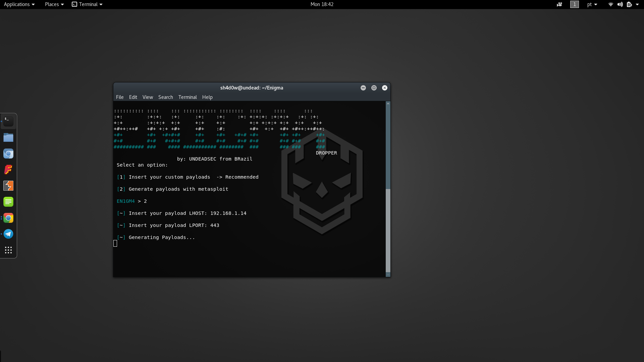Open the Files folder icon in dock

8,137
